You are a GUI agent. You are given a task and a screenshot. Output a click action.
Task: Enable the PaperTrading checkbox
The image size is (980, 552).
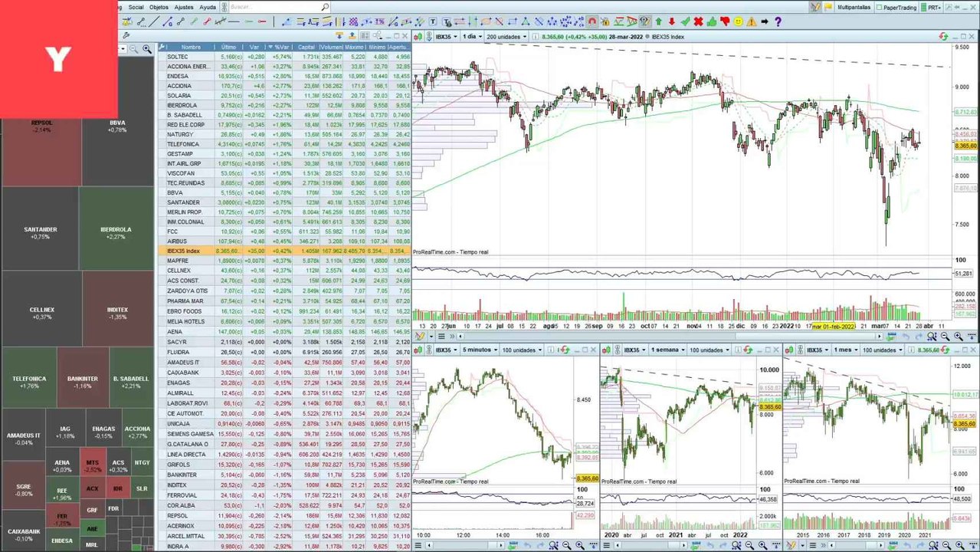click(x=879, y=7)
